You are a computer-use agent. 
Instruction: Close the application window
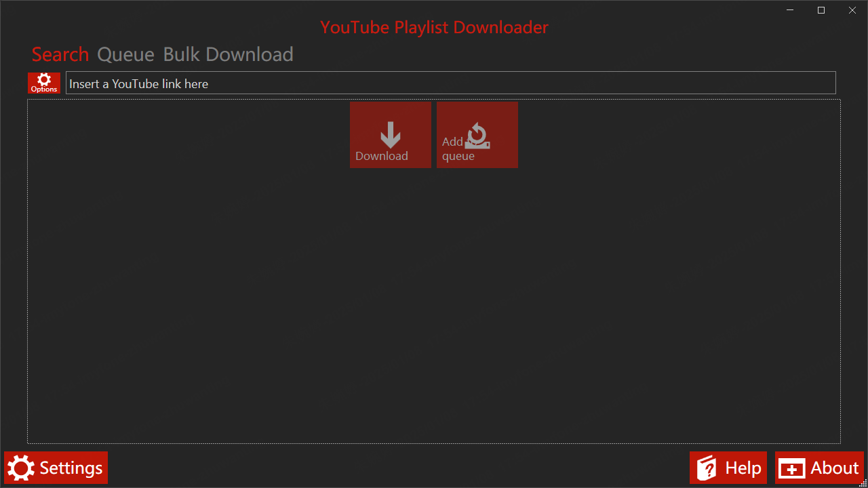(x=852, y=10)
